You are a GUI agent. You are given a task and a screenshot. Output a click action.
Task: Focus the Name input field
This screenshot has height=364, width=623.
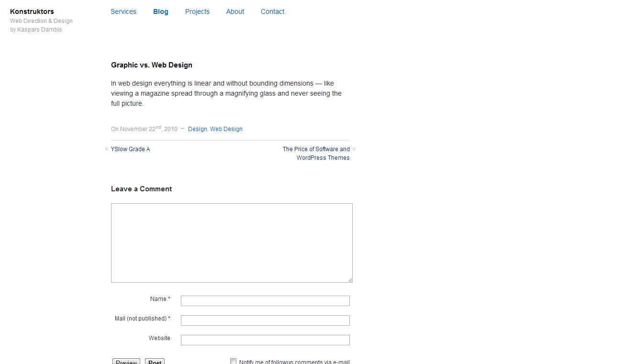tap(265, 301)
